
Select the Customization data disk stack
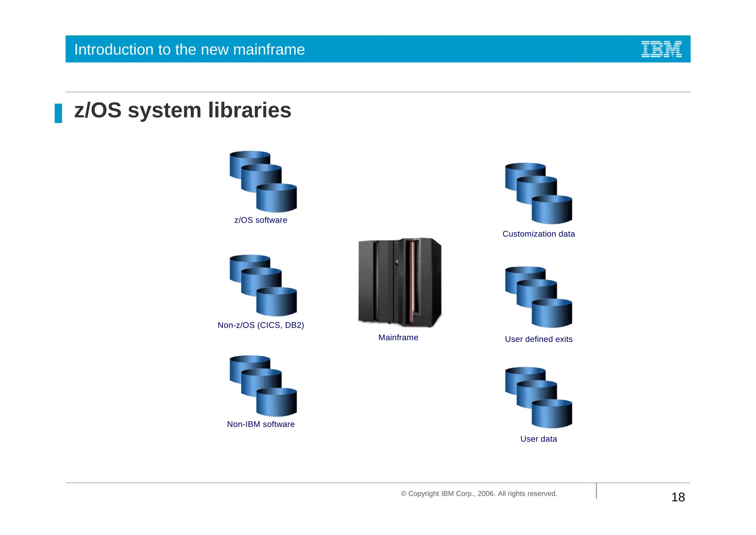pyautogui.click(x=538, y=193)
